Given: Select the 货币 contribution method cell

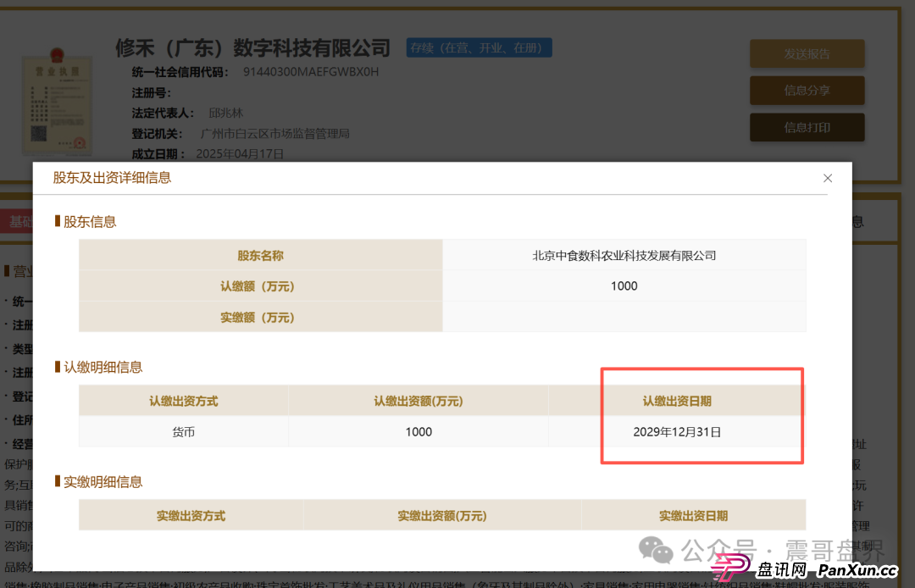Looking at the screenshot, I should [x=183, y=431].
